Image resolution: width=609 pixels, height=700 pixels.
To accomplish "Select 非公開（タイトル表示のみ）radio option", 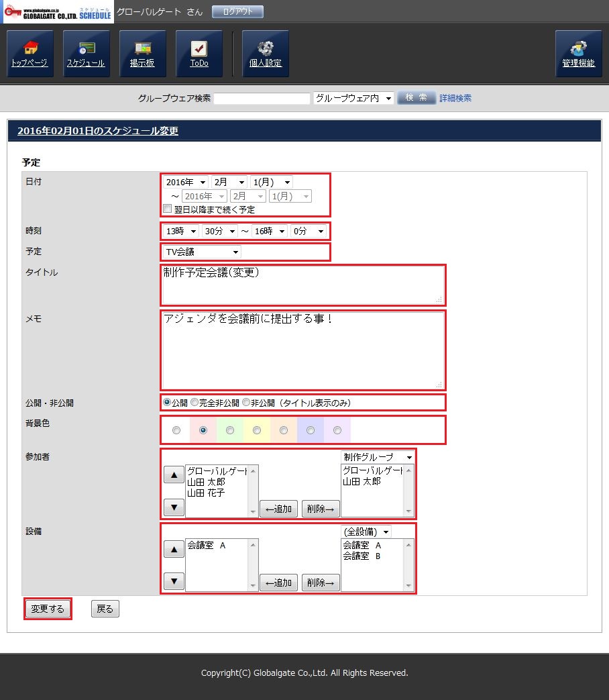I will (x=246, y=403).
